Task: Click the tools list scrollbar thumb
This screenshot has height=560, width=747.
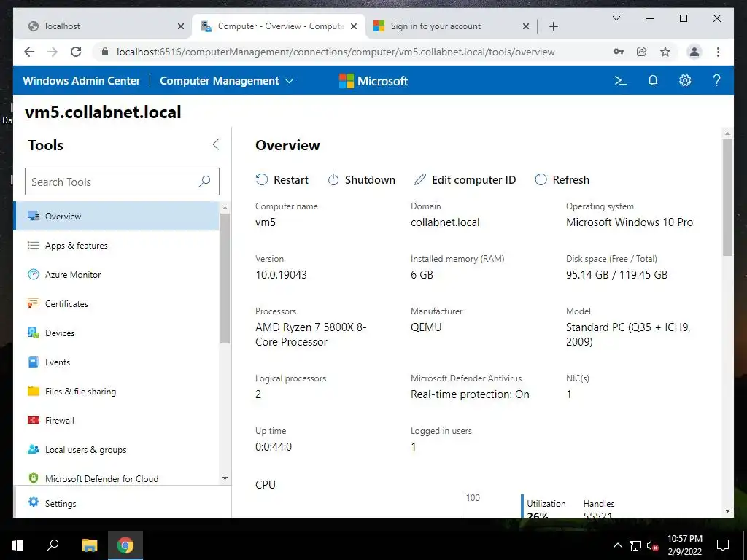Action: point(225,278)
